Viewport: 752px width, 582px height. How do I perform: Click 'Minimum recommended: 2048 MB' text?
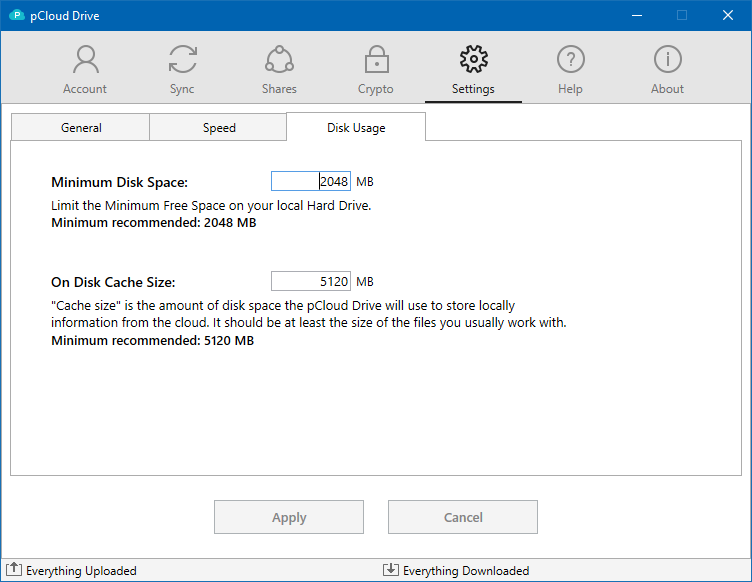point(153,223)
